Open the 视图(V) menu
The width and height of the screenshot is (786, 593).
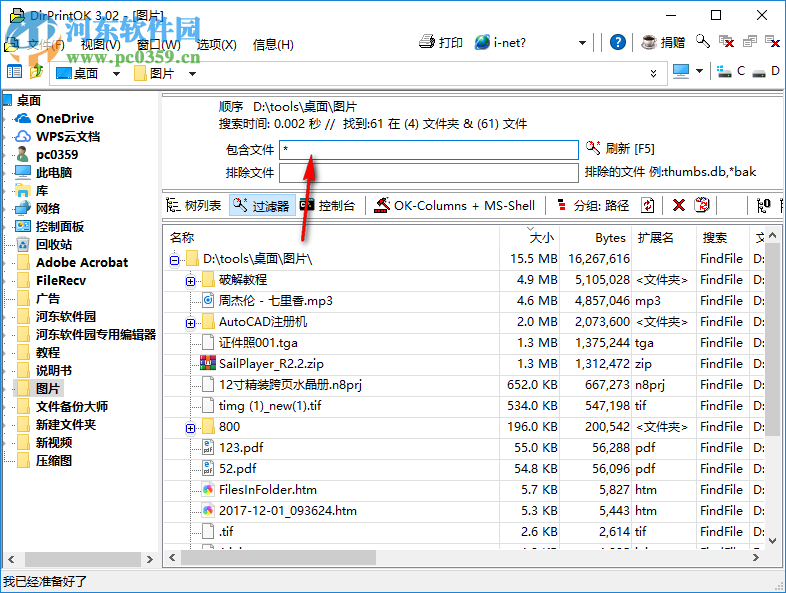(x=101, y=45)
